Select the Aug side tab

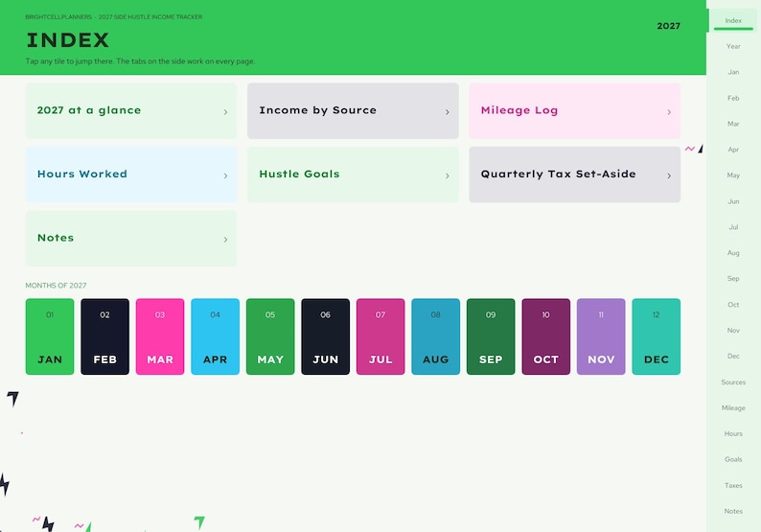click(733, 253)
